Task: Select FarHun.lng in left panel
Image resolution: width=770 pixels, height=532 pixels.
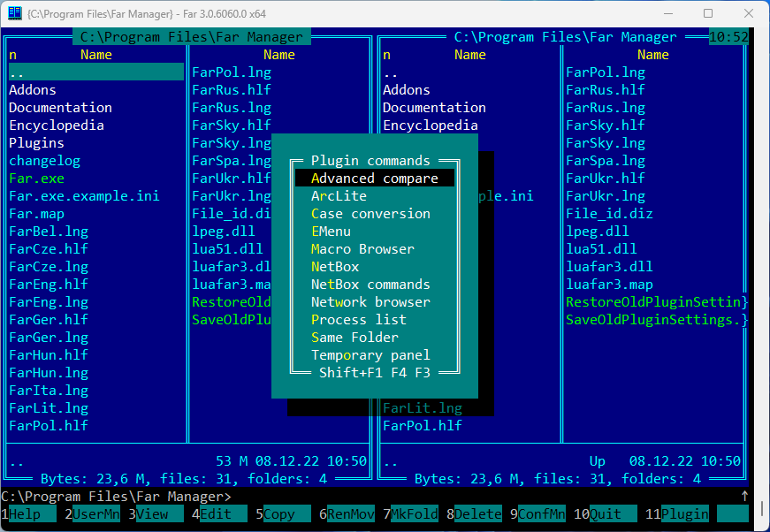Action: pyautogui.click(x=49, y=373)
